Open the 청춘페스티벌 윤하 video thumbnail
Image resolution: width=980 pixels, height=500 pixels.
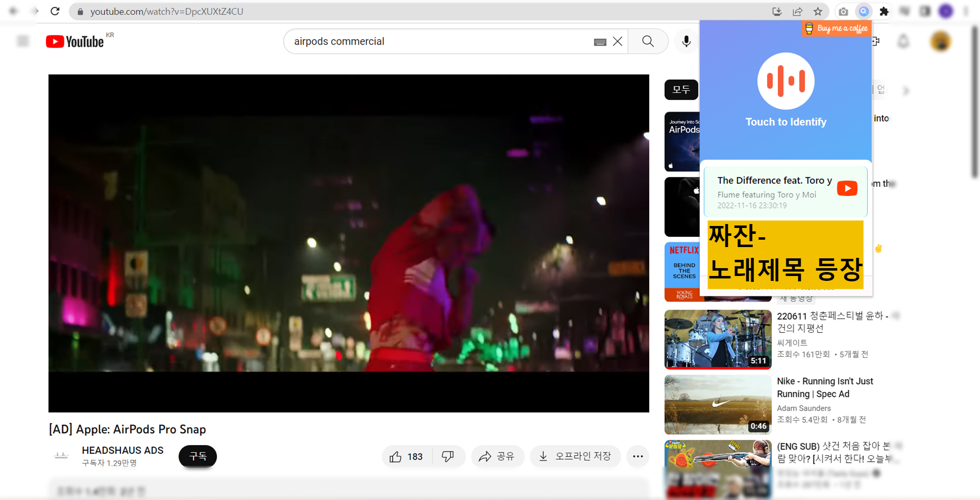(718, 339)
